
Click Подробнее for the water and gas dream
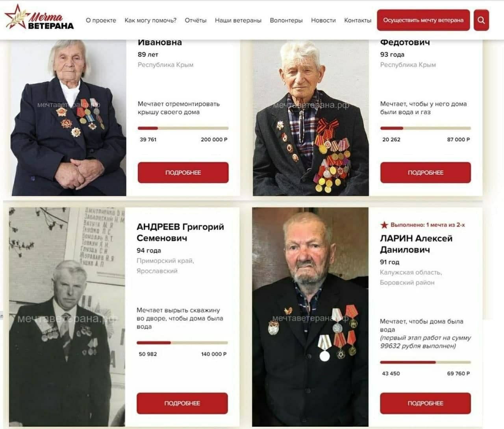pos(426,172)
